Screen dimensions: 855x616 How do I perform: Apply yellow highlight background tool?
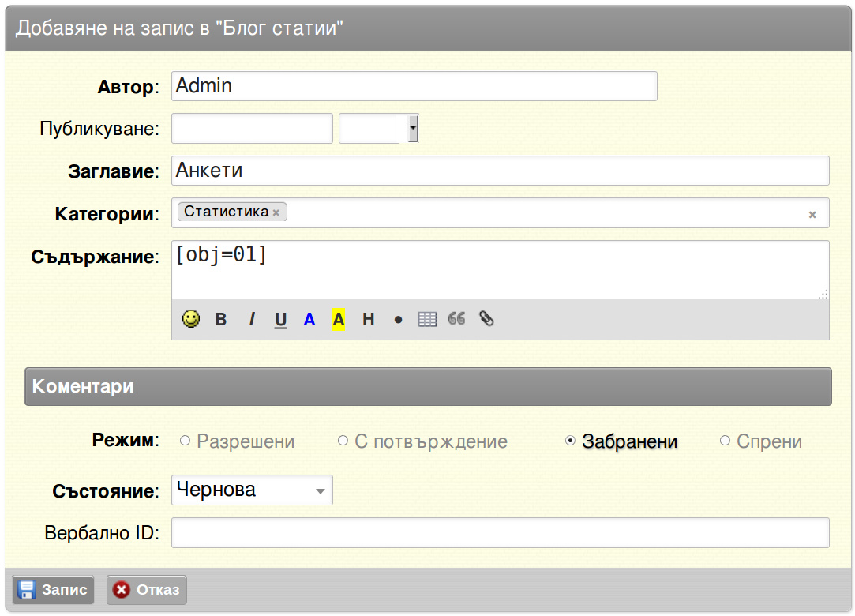pyautogui.click(x=339, y=319)
